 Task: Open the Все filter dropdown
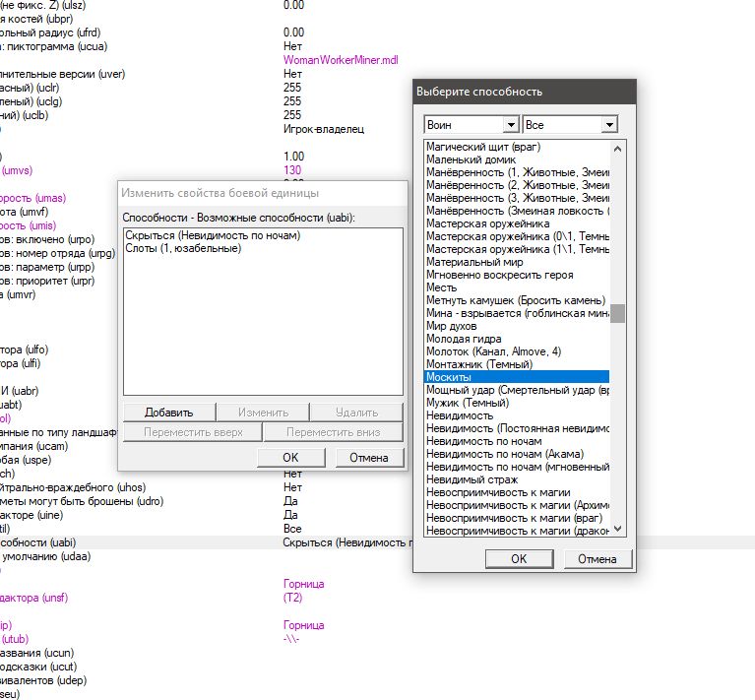pyautogui.click(x=609, y=125)
